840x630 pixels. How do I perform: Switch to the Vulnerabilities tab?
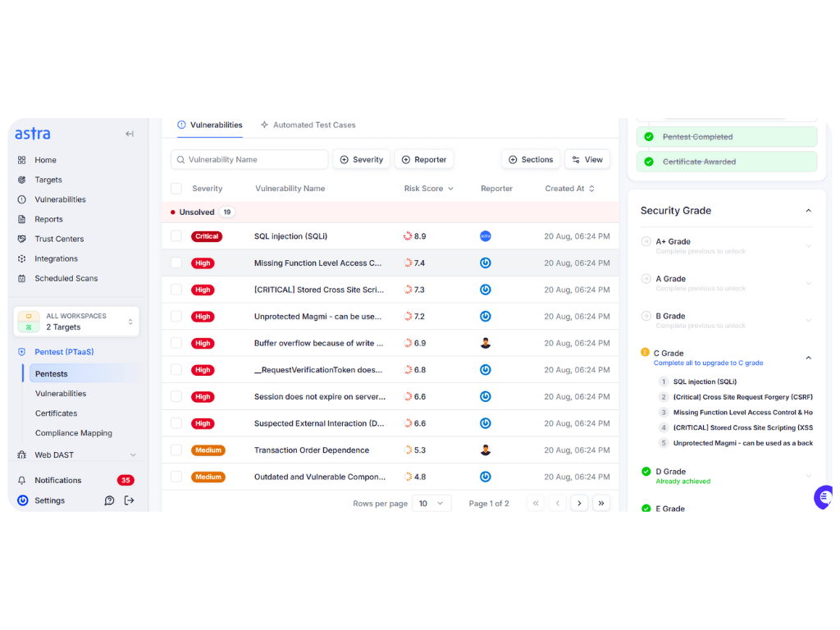tap(210, 126)
